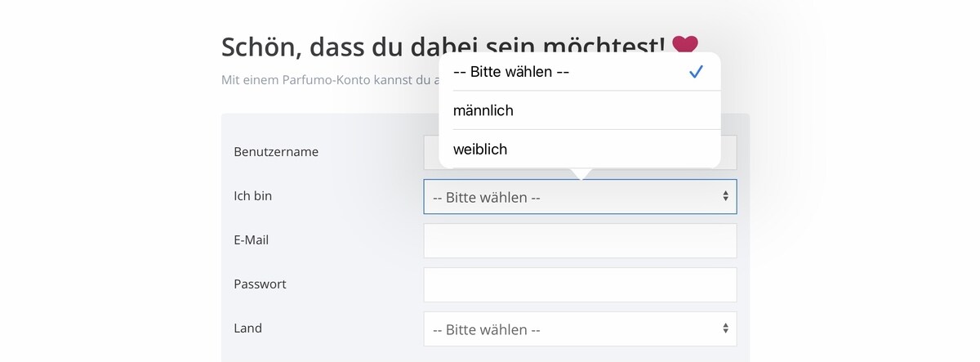Click the Benutzername label
980x362 pixels.
(x=276, y=152)
